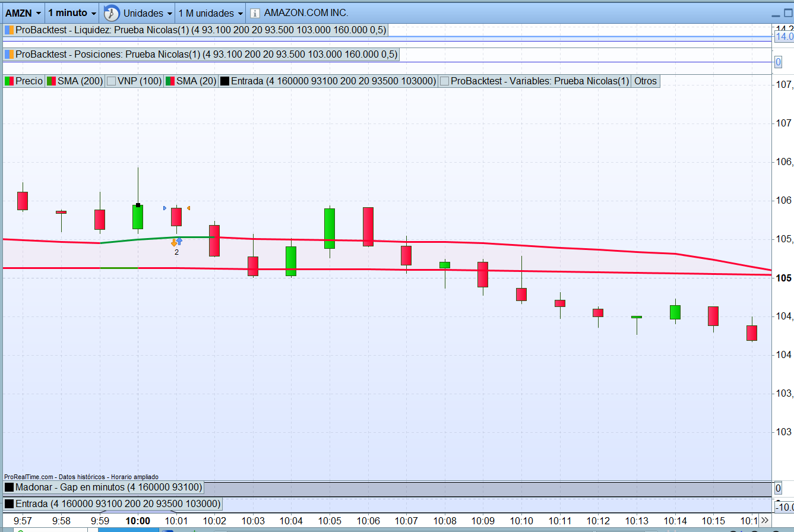
Task: Click the trade count label 2
Action: 176,252
